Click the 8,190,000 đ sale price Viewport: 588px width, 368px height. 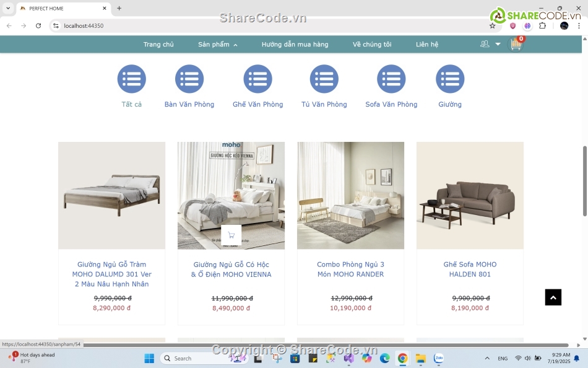[470, 308]
